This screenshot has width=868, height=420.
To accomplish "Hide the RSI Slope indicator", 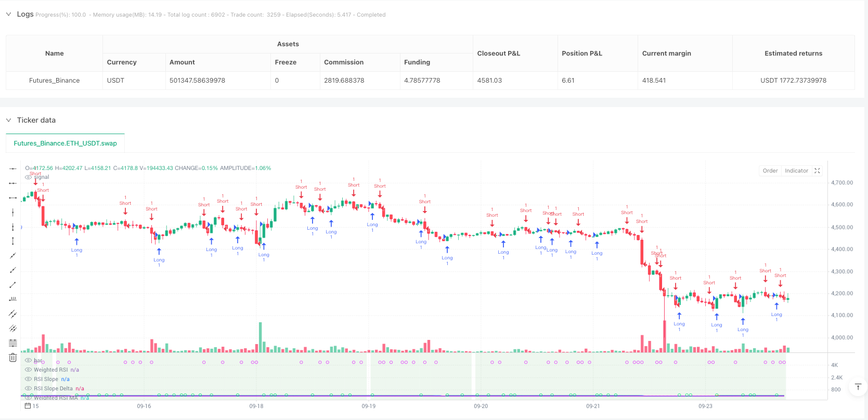I will tap(29, 379).
